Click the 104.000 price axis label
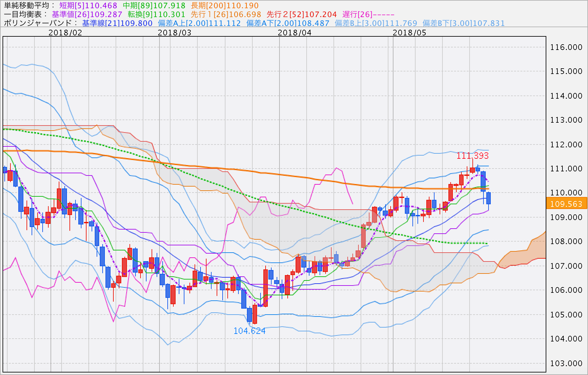 pyautogui.click(x=566, y=339)
